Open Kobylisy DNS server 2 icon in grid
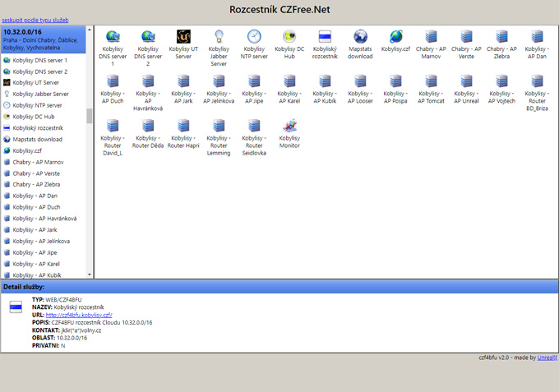559x392 pixels. pyautogui.click(x=148, y=36)
